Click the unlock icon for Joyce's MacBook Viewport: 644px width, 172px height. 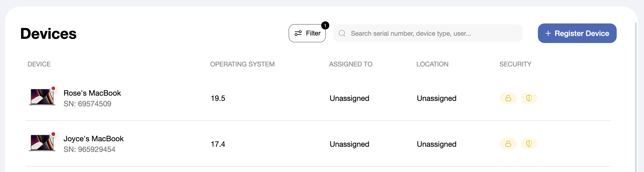coord(508,144)
